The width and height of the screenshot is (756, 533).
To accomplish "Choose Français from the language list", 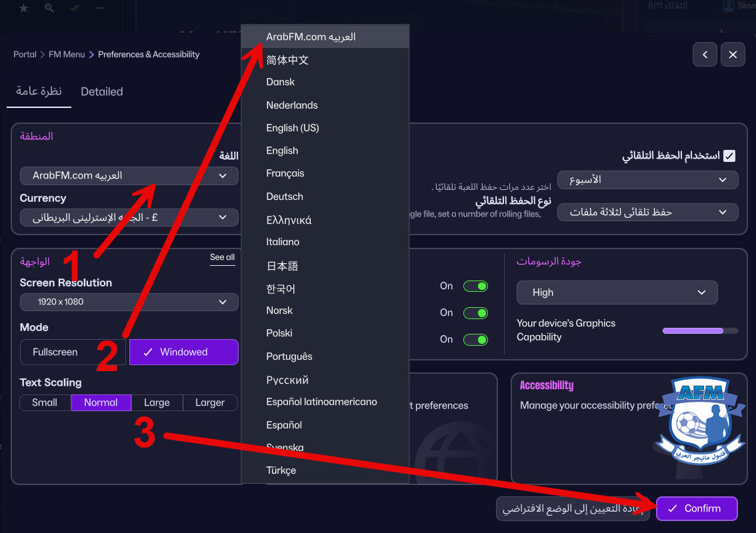I will click(x=285, y=173).
